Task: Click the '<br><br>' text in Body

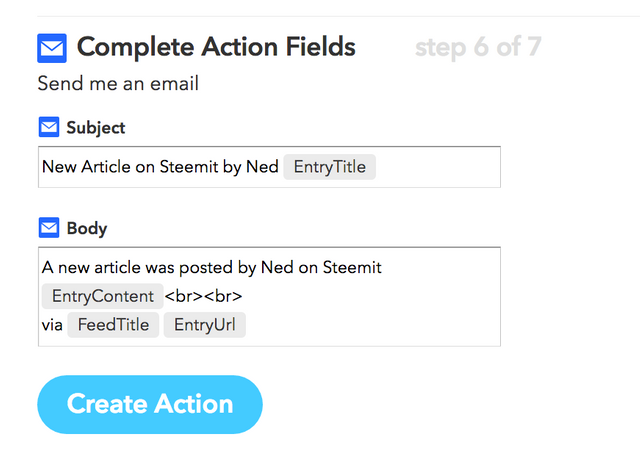Action: tap(203, 296)
